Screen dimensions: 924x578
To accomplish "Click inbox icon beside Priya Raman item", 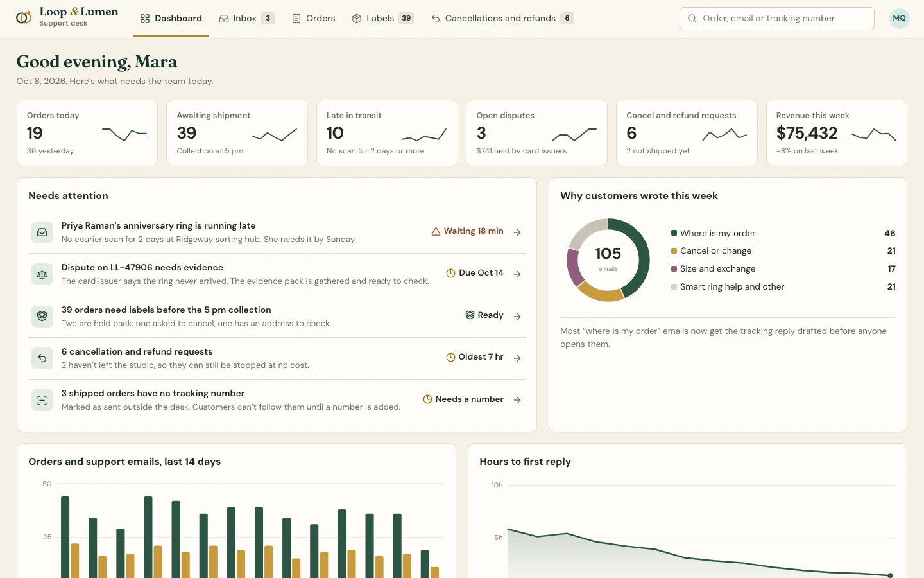I will click(42, 232).
